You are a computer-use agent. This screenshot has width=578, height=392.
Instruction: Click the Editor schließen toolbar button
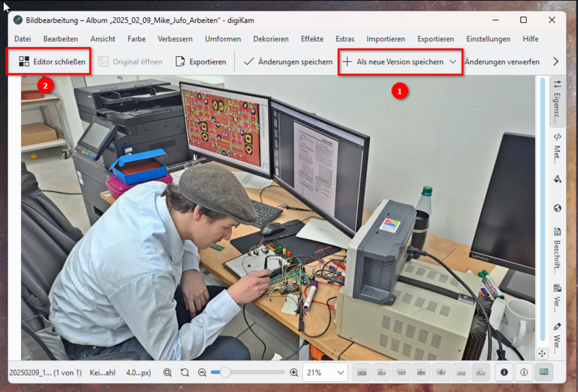click(x=52, y=61)
